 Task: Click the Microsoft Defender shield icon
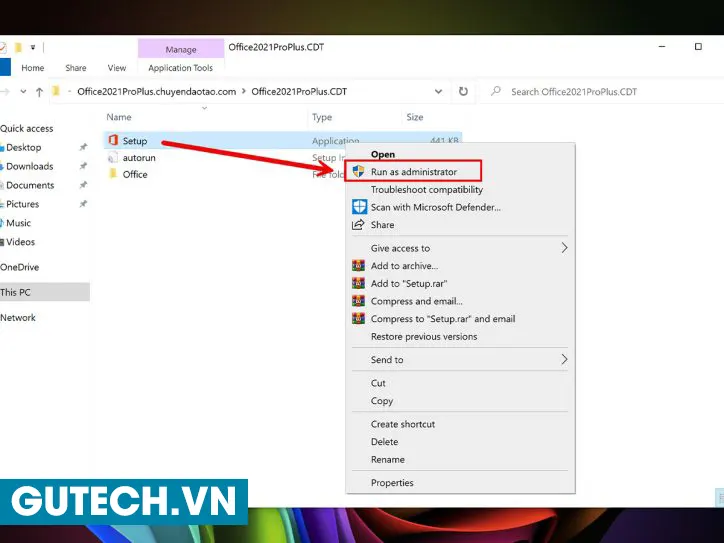click(359, 207)
